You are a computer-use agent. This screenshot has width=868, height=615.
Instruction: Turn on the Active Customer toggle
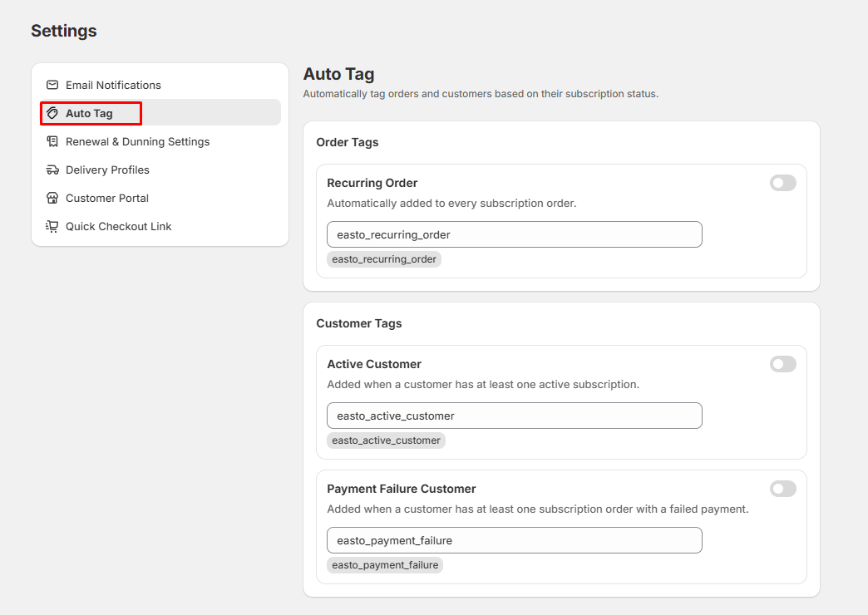pyautogui.click(x=782, y=364)
